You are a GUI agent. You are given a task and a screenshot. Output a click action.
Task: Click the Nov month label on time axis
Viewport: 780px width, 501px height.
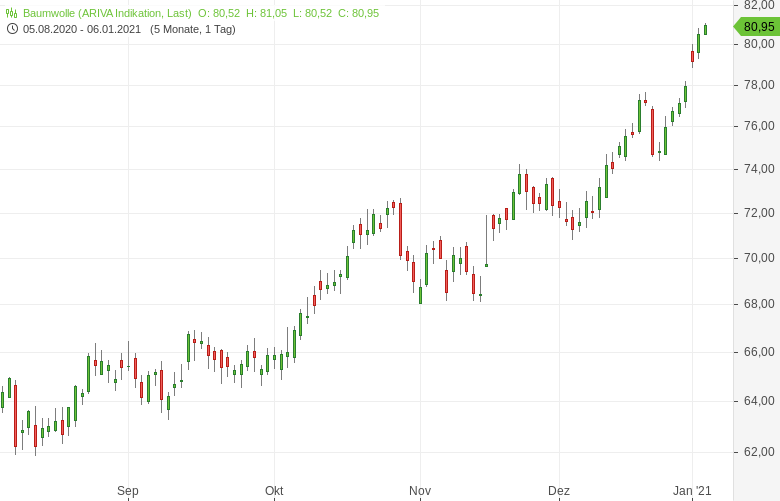[420, 491]
